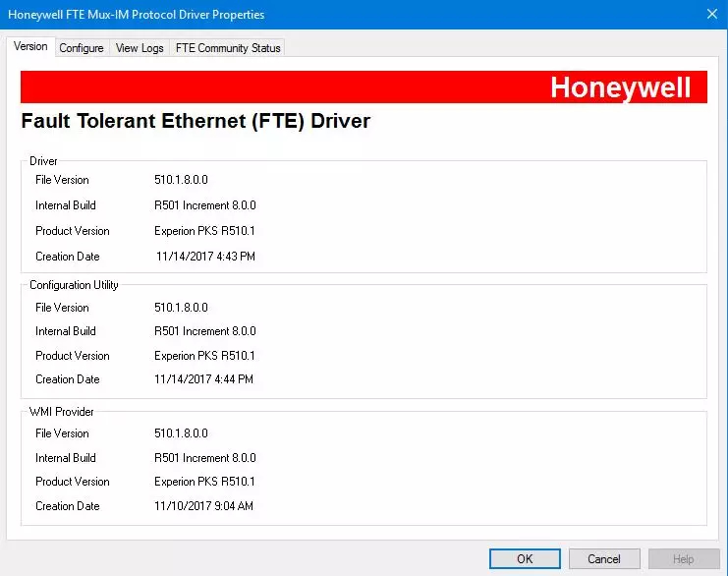This screenshot has width=728, height=576.
Task: Select Driver File Version 510.1.8.0.0 value
Action: pyautogui.click(x=181, y=180)
